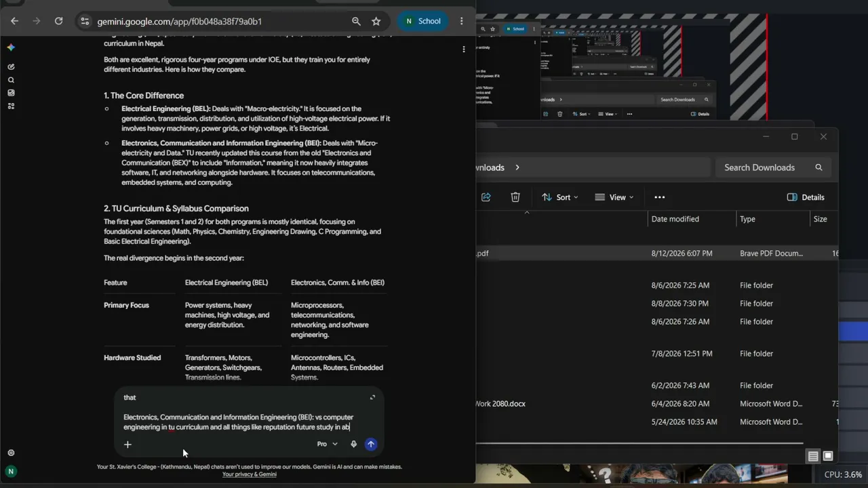868x488 pixels.
Task: Open the response's three-dot options menu
Action: (464, 49)
